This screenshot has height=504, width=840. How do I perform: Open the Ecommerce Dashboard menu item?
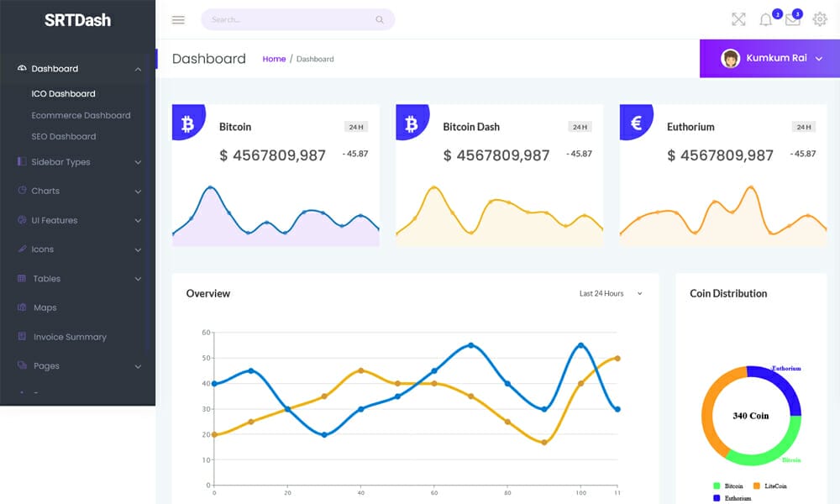pyautogui.click(x=81, y=115)
